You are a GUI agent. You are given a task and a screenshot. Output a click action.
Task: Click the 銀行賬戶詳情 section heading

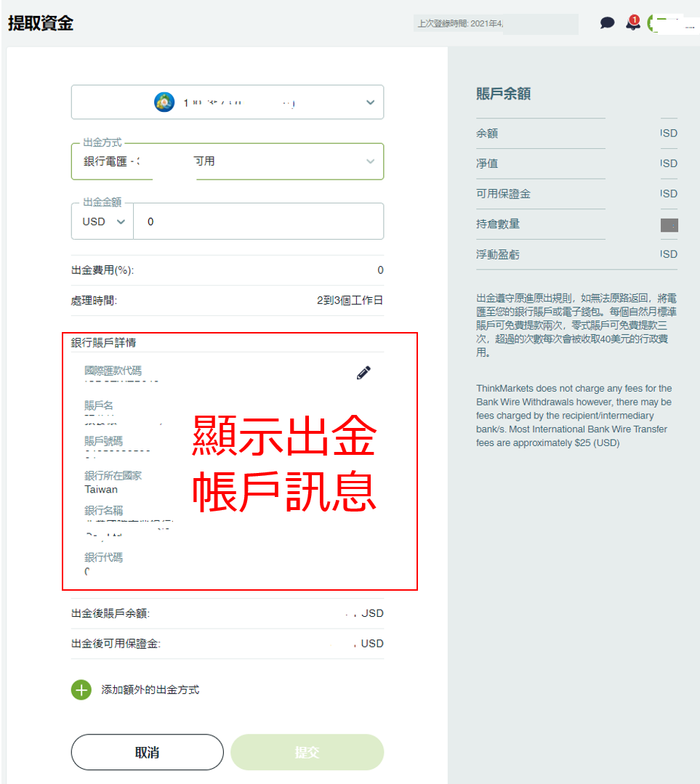(103, 342)
